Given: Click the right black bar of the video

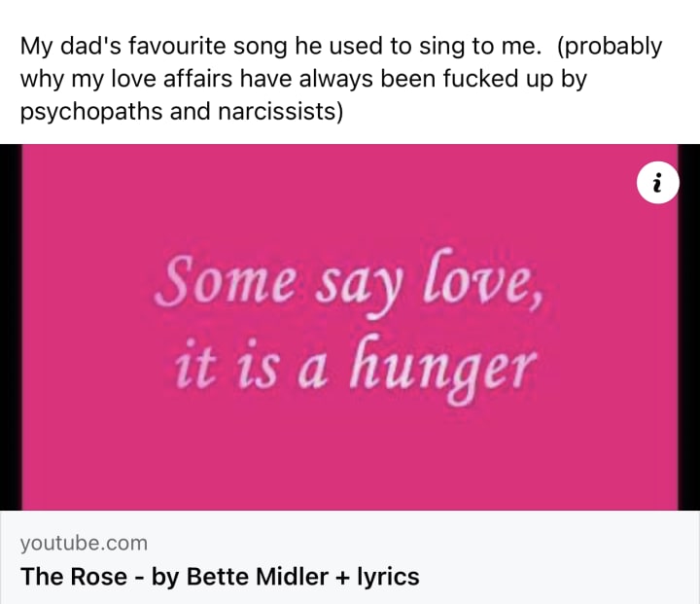Looking at the screenshot, I should [689, 327].
